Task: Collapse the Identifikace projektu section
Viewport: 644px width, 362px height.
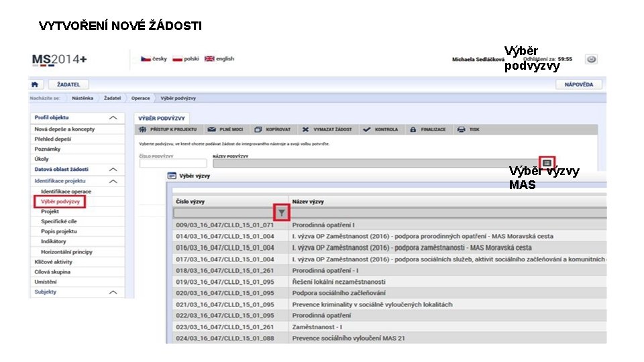Action: (x=113, y=182)
